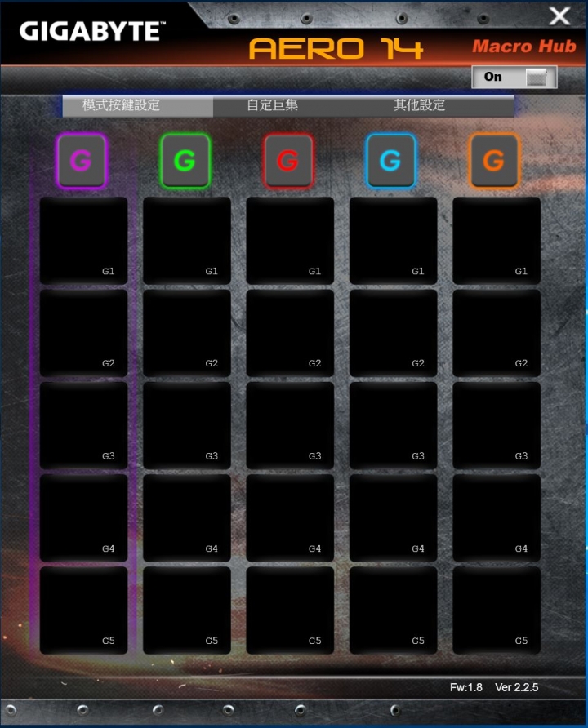Select the red G profile icon
Screen dimensions: 588x728
pyautogui.click(x=288, y=161)
